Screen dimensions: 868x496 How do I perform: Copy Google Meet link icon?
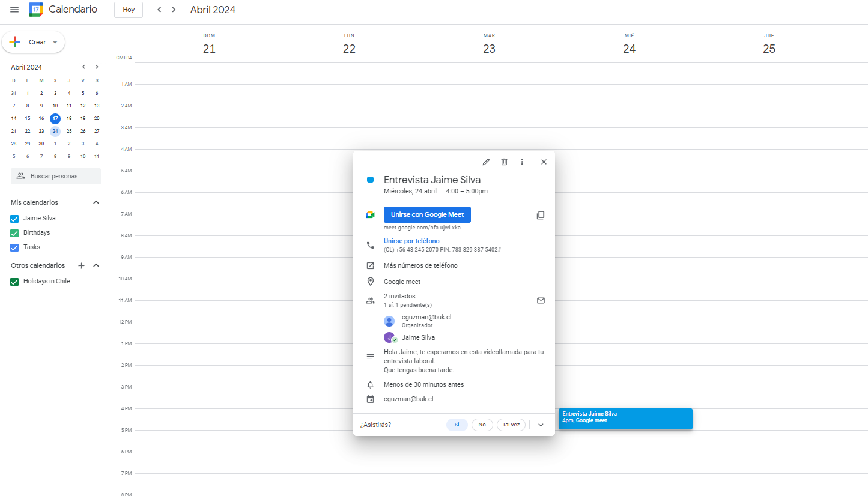pos(541,215)
